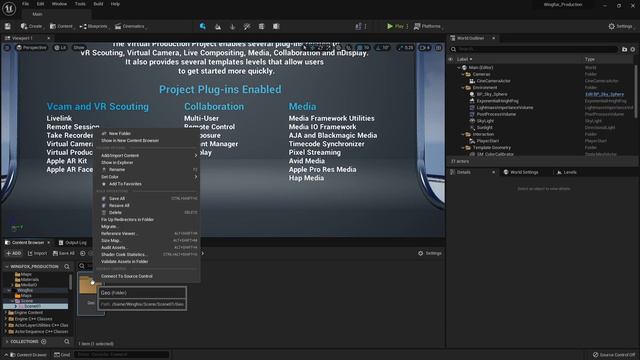This screenshot has height=360, width=640.
Task: Click World Outliner search field
Action: pyautogui.click(x=535, y=49)
